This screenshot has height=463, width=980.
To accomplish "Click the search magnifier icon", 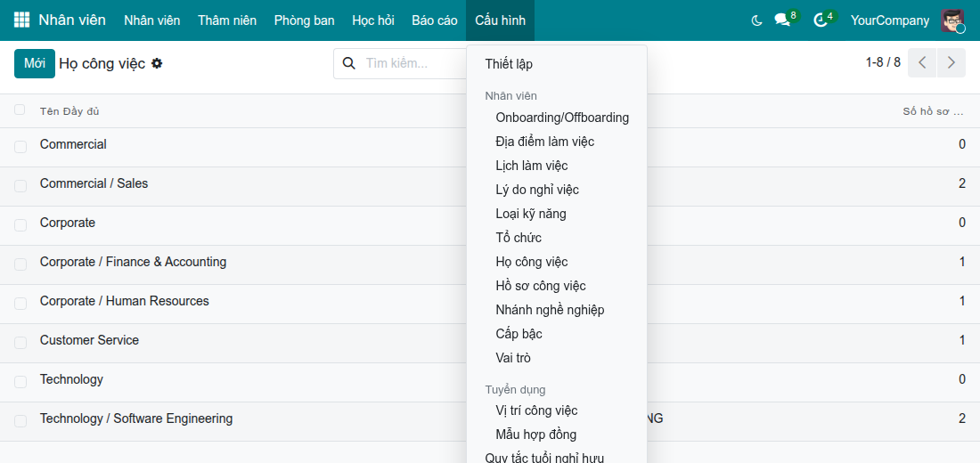I will click(x=350, y=63).
